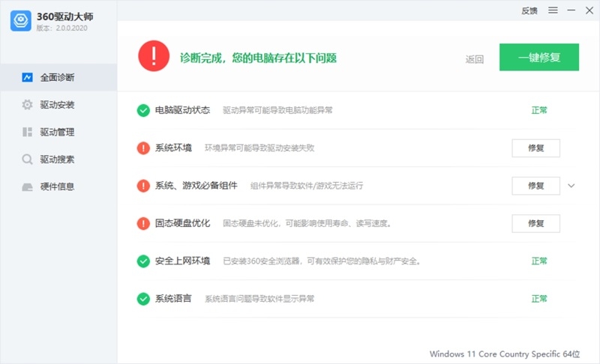Viewport: 600px width, 364px height.
Task: Click the 驱动管理 grid icon
Action: click(27, 133)
